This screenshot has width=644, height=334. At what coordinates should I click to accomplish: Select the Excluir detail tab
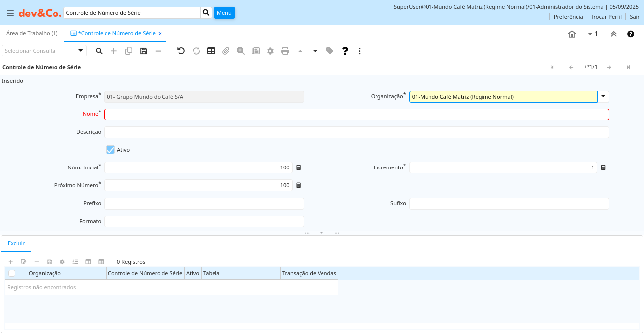[x=16, y=243]
